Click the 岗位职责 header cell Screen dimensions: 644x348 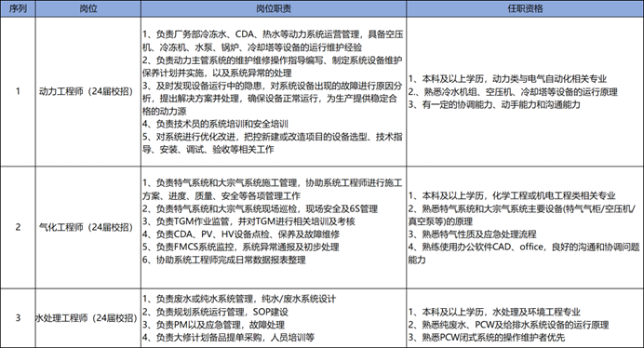point(274,8)
